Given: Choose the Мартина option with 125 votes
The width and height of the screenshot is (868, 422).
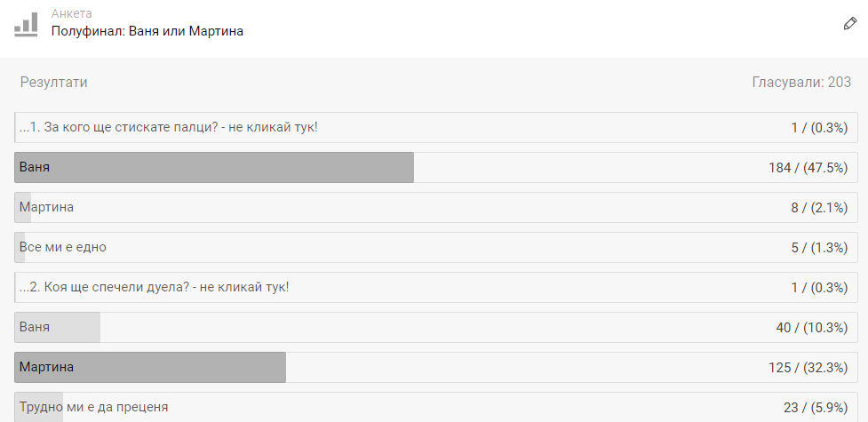Looking at the screenshot, I should pyautogui.click(x=436, y=367).
